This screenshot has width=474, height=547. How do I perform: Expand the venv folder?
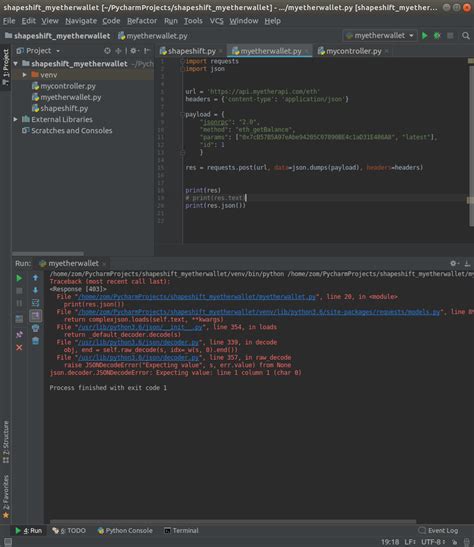tap(24, 75)
